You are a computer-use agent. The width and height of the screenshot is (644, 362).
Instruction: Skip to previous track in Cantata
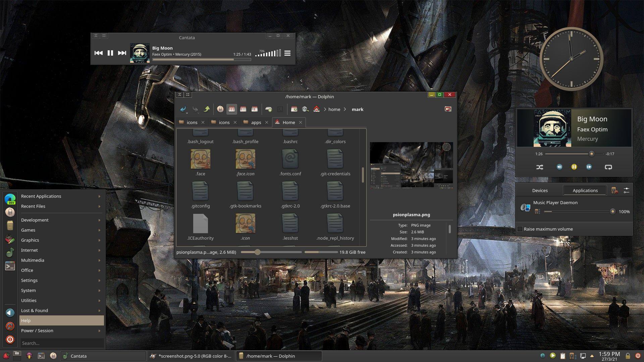[98, 53]
